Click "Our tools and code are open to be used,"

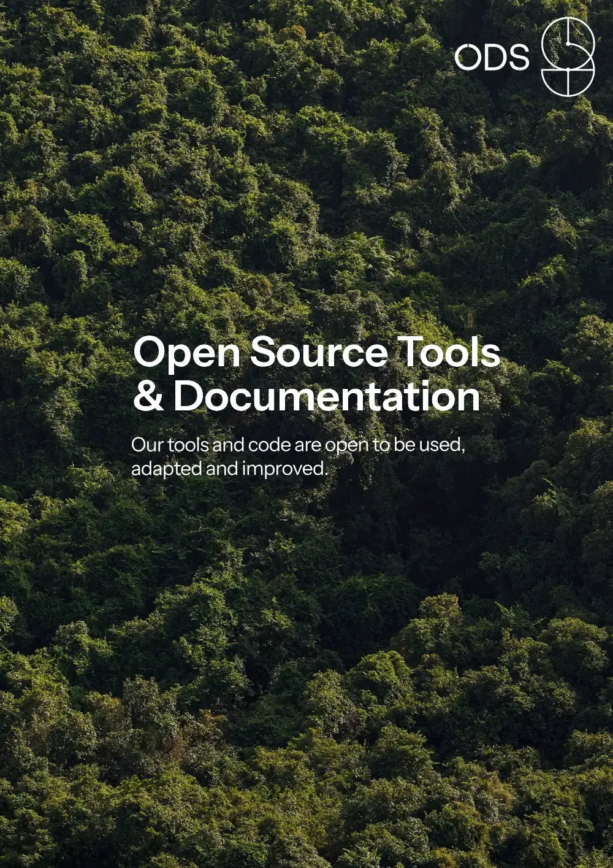299,445
